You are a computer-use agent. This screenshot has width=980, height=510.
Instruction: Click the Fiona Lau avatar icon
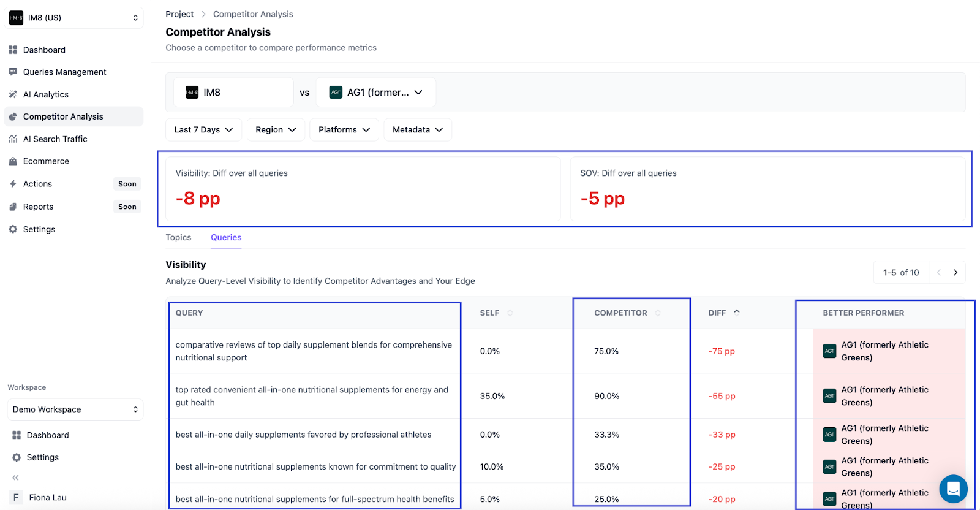click(x=16, y=498)
